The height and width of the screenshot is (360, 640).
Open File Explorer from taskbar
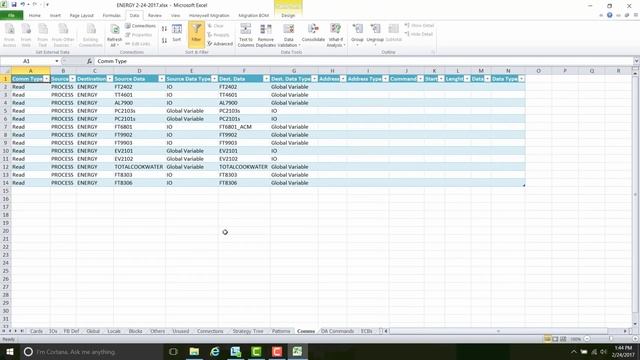(194, 351)
